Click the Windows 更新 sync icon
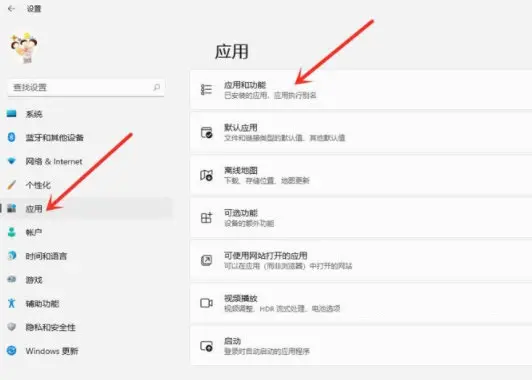This screenshot has width=532, height=380. click(x=12, y=350)
